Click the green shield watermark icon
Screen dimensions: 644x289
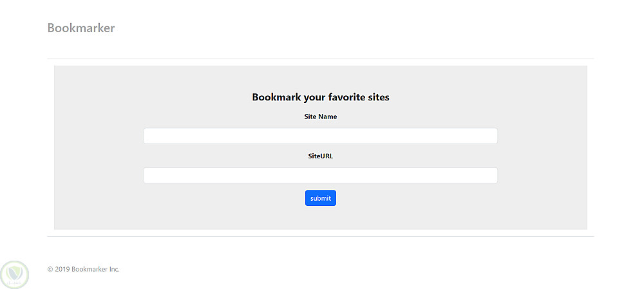[14, 274]
